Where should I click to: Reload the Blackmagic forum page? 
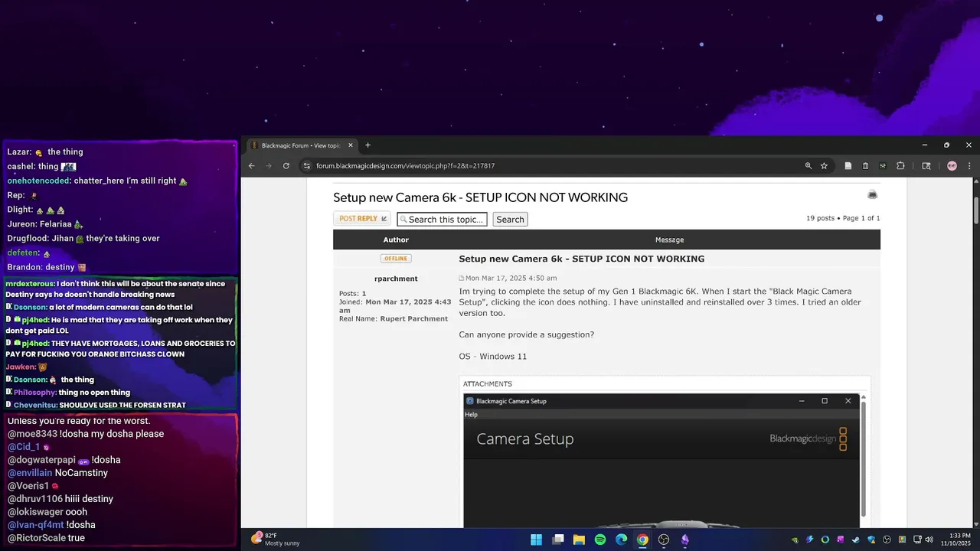tap(286, 165)
